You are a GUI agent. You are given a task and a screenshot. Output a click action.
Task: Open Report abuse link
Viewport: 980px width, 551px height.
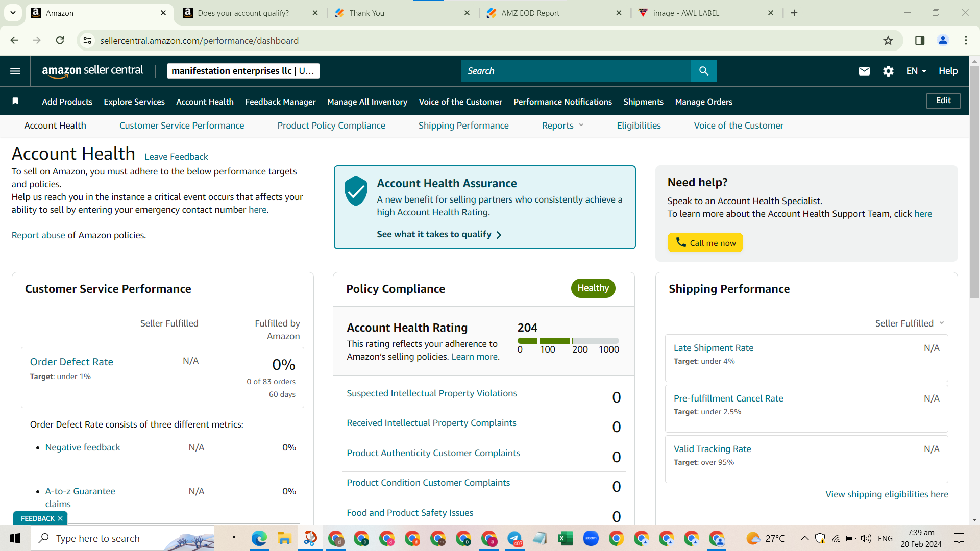(x=38, y=235)
